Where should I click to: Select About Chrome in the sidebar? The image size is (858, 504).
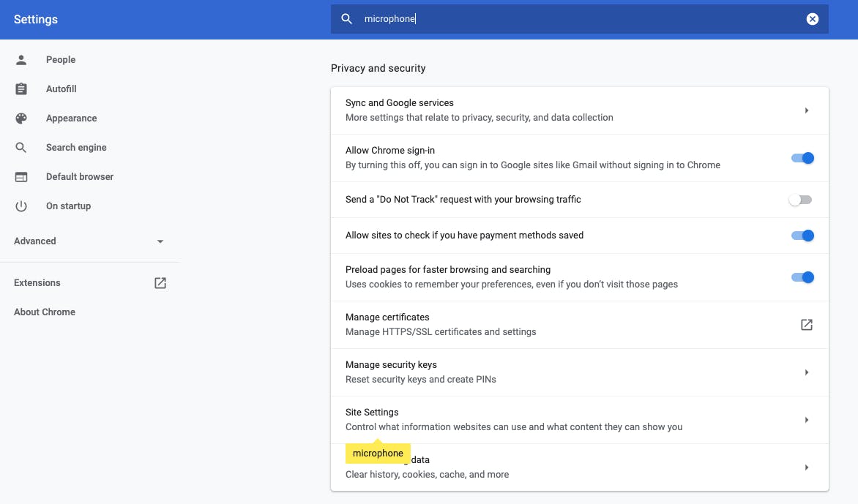click(x=45, y=312)
